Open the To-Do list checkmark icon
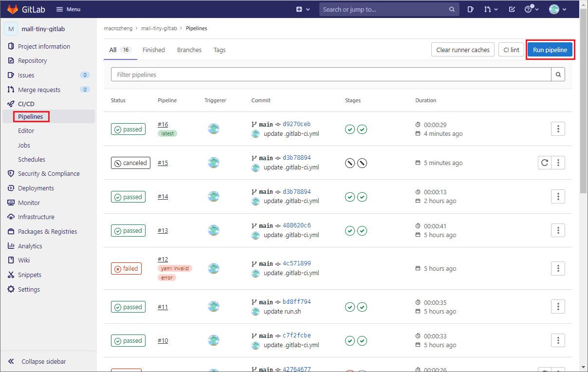The height and width of the screenshot is (372, 588). tap(512, 9)
